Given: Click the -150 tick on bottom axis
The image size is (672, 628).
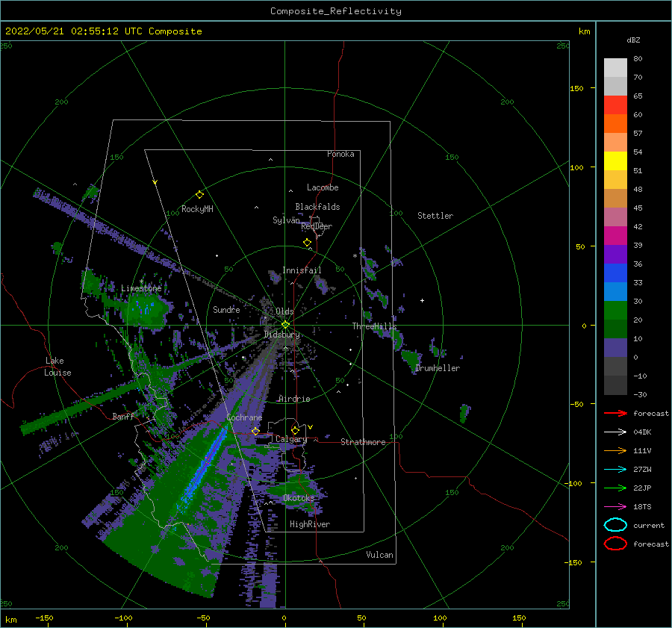Looking at the screenshot, I should coord(44,618).
